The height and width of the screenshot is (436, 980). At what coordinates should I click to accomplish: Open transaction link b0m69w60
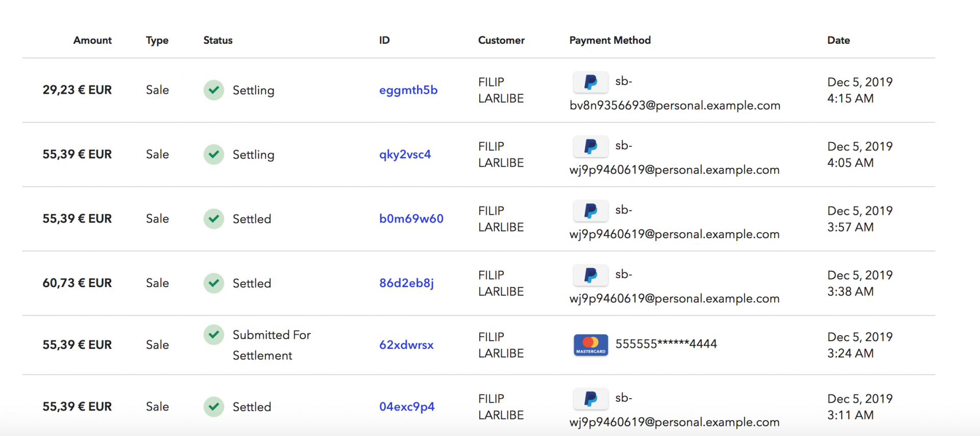pyautogui.click(x=411, y=219)
